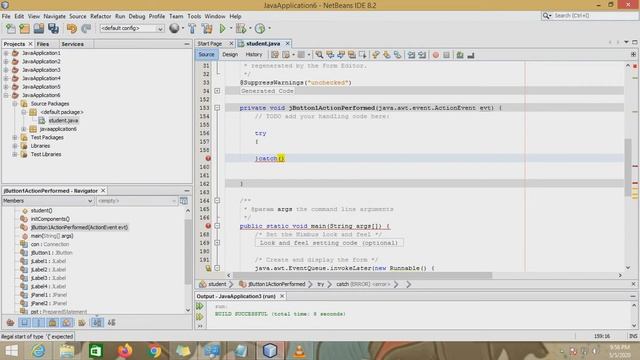Switch to History view
The height and width of the screenshot is (360, 640).
[x=253, y=54]
